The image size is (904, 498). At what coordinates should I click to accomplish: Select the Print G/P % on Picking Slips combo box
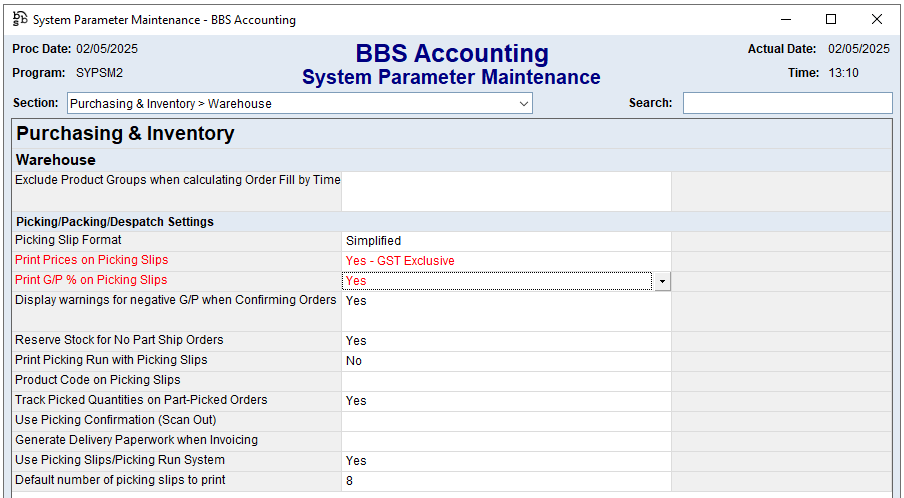pyautogui.click(x=497, y=282)
